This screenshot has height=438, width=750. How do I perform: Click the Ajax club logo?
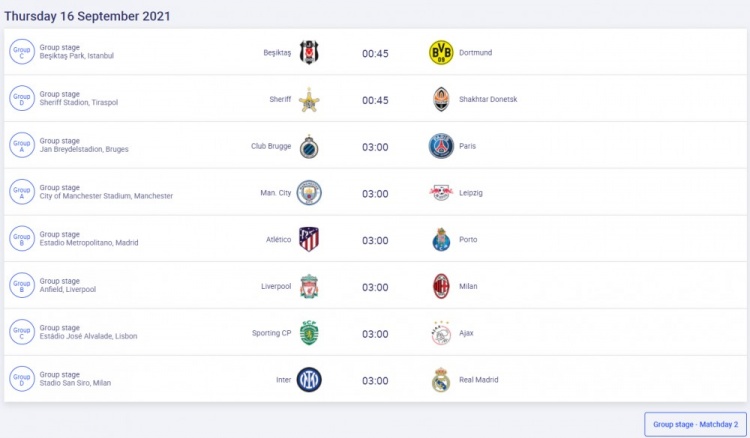click(441, 333)
